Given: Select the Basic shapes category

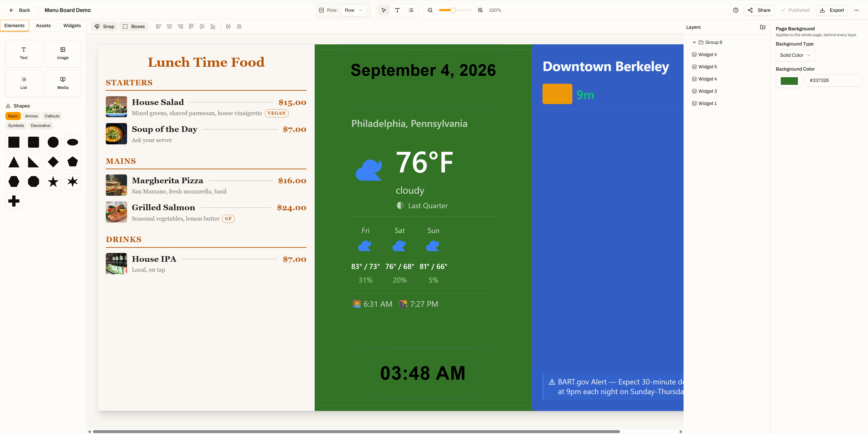Looking at the screenshot, I should pyautogui.click(x=13, y=116).
